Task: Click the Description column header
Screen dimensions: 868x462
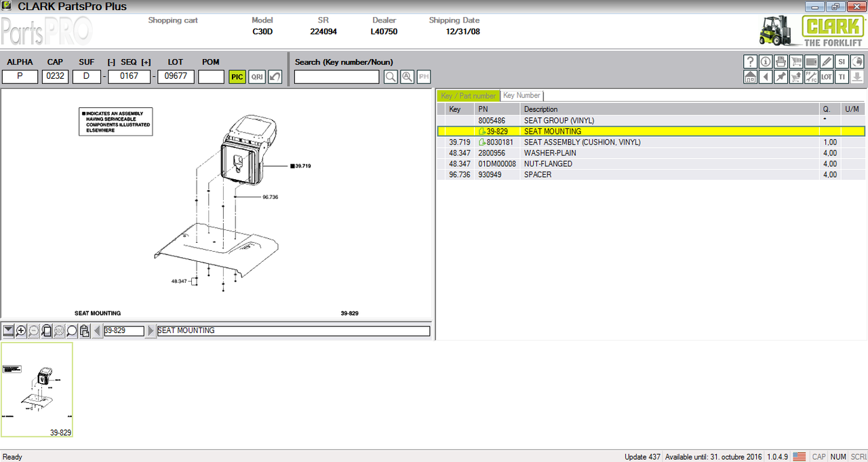Action: coord(669,109)
